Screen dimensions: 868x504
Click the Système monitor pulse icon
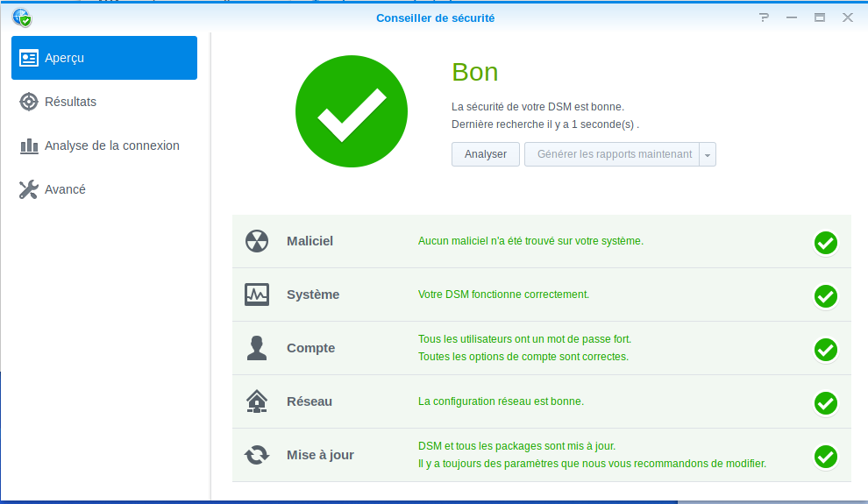256,295
